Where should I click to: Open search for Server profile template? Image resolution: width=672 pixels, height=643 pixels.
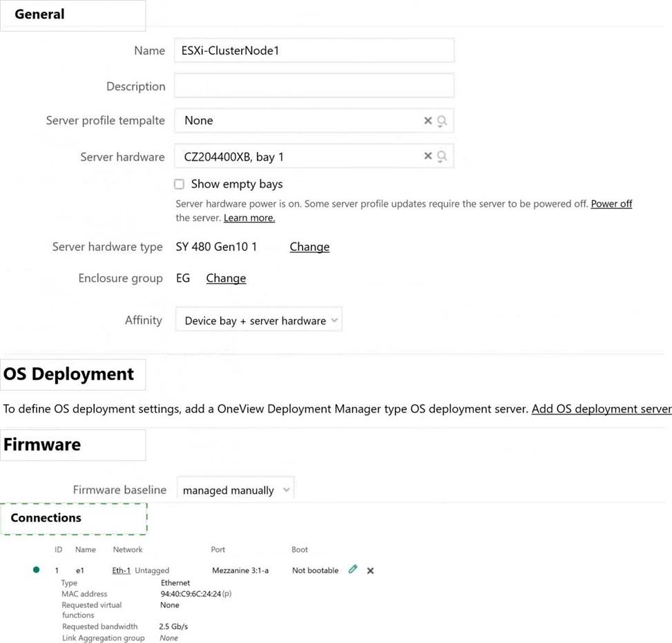(x=442, y=121)
